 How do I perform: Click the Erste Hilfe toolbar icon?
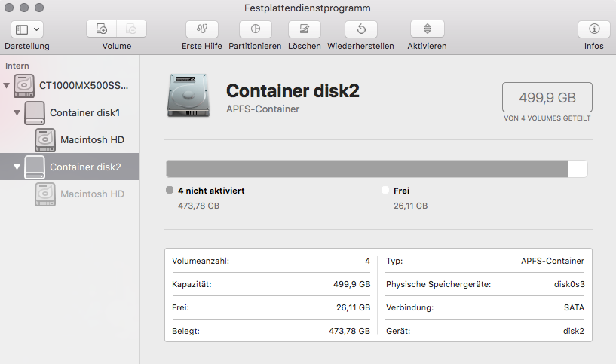[x=202, y=29]
